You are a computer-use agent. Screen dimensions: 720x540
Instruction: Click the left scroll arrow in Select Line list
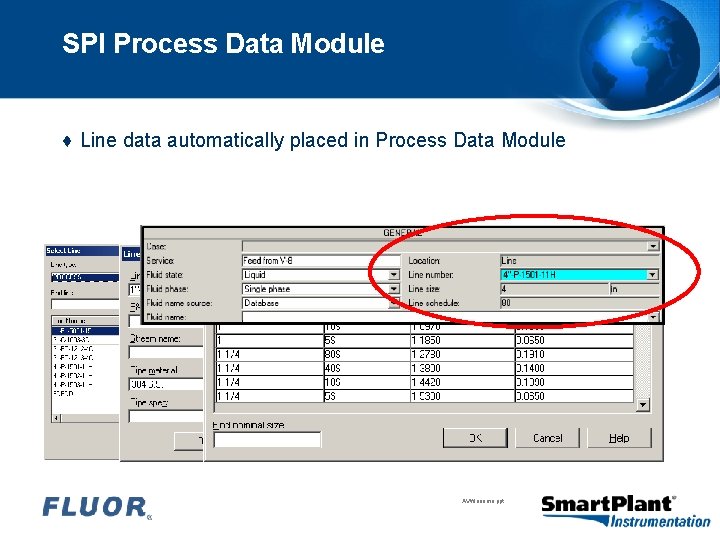[56, 418]
